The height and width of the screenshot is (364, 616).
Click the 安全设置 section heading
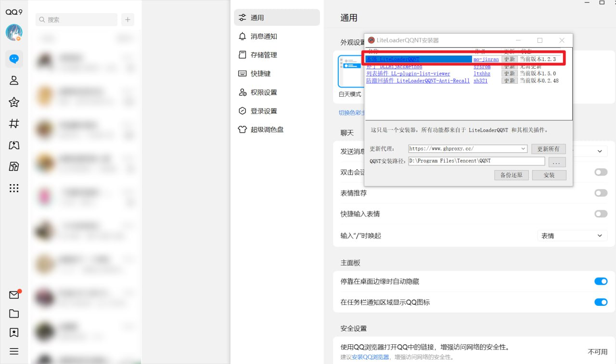354,328
